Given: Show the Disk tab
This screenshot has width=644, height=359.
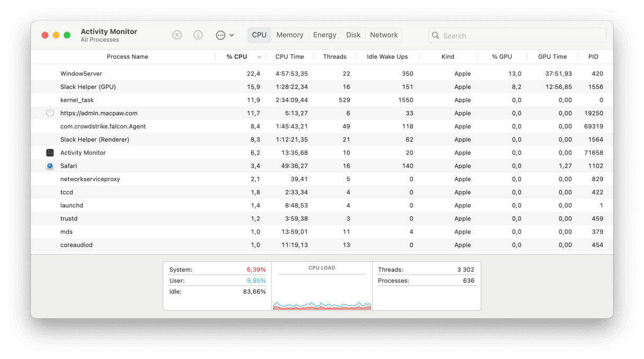Looking at the screenshot, I should (353, 35).
